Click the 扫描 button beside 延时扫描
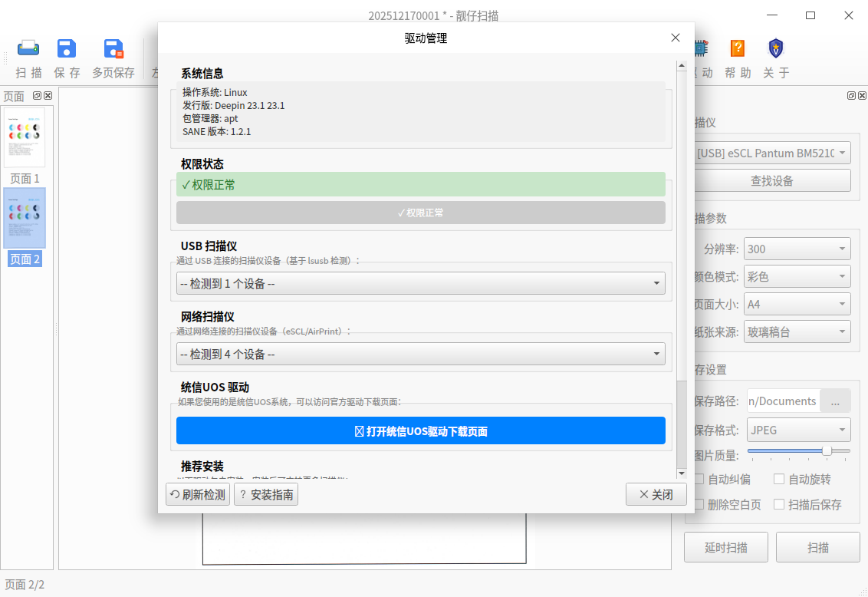This screenshot has height=597, width=868. click(x=818, y=547)
